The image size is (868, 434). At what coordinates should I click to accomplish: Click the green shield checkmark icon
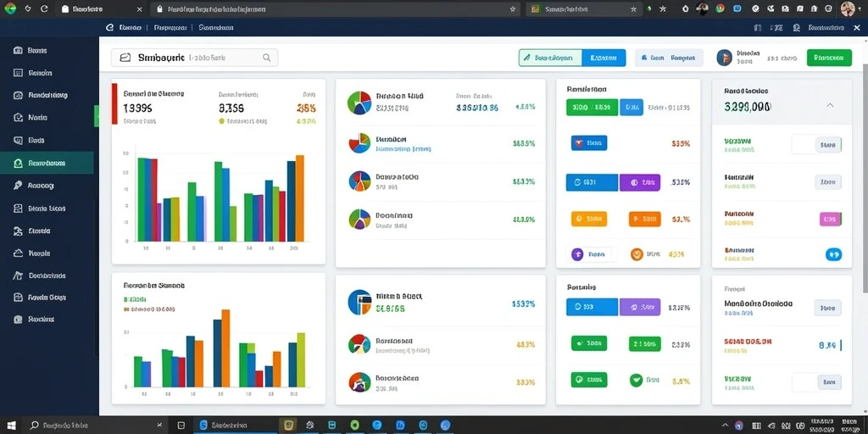pyautogui.click(x=636, y=381)
